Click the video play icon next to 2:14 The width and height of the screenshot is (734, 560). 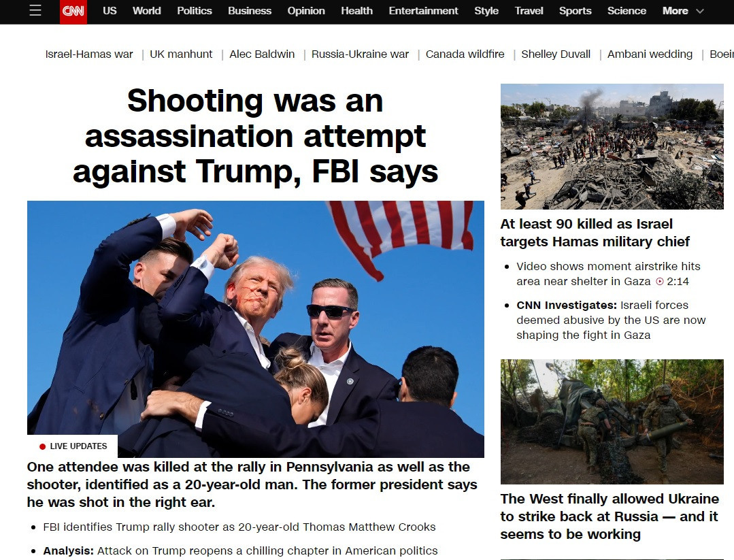click(x=660, y=282)
